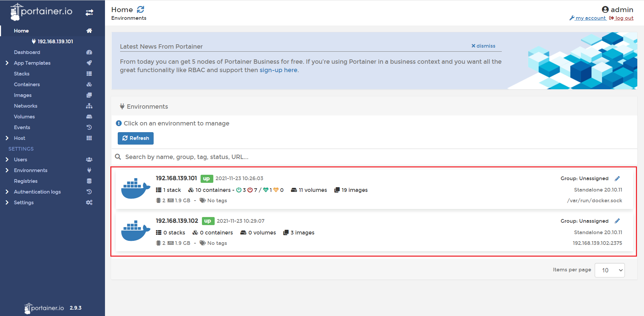The width and height of the screenshot is (644, 316).
Task: Click Docker whale icon for 192.168.139.101
Action: point(136,188)
